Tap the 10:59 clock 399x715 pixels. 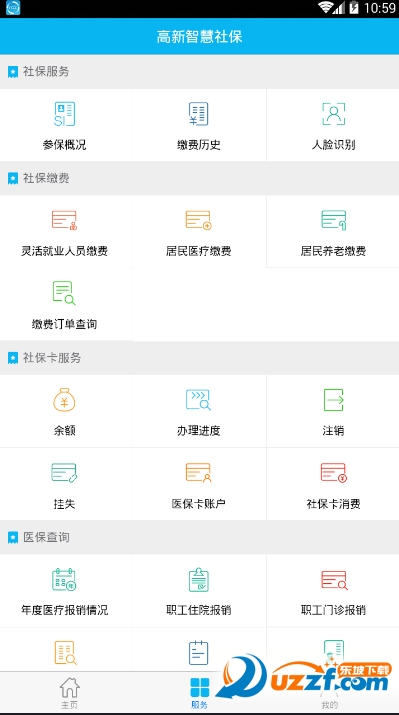[x=379, y=8]
